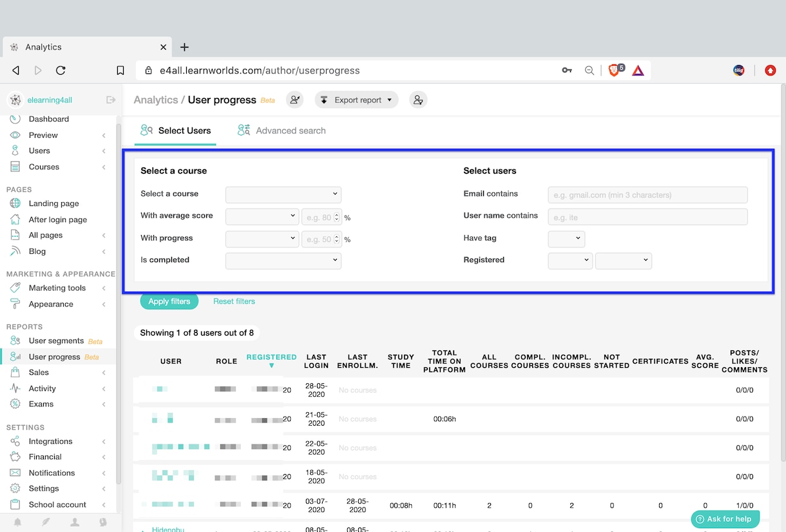Open Sales in the Reports section
The image size is (786, 532).
(x=39, y=372)
